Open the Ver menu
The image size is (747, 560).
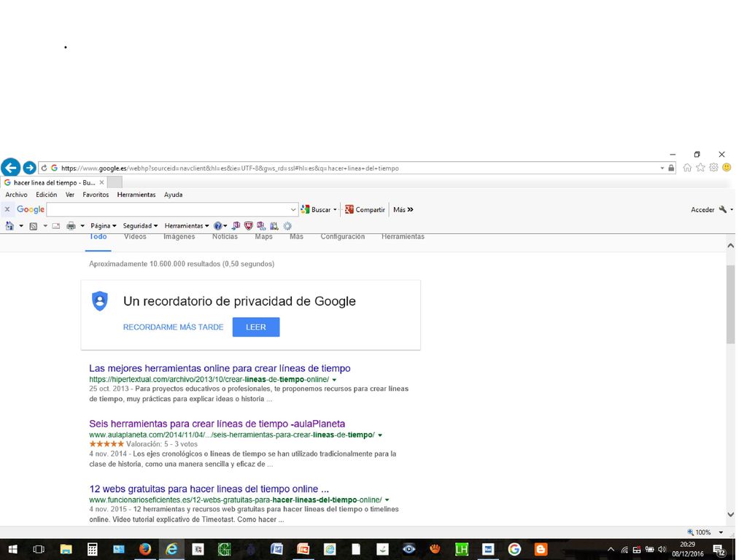click(70, 195)
